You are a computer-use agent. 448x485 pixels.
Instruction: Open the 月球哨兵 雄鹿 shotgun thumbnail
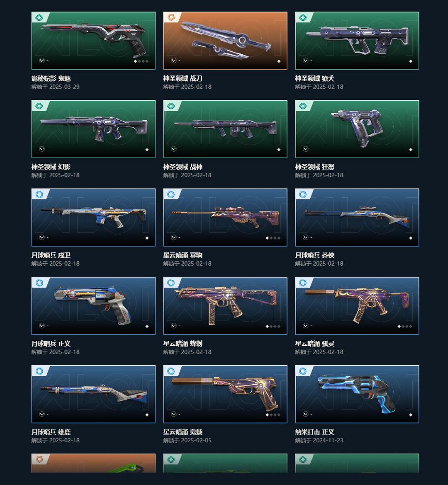click(x=93, y=394)
